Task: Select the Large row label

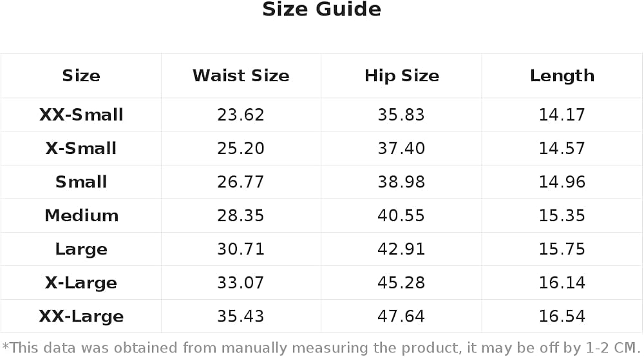Action: (81, 249)
